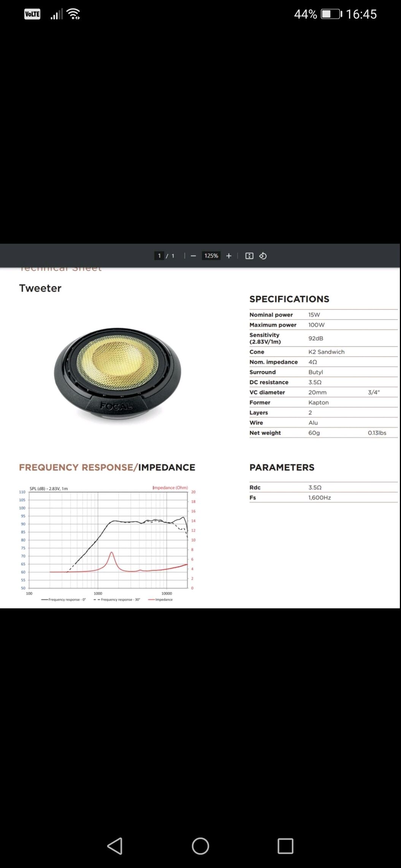Select DC resistance value '3.5Ω' in Specifications
401x868 pixels.
(315, 382)
